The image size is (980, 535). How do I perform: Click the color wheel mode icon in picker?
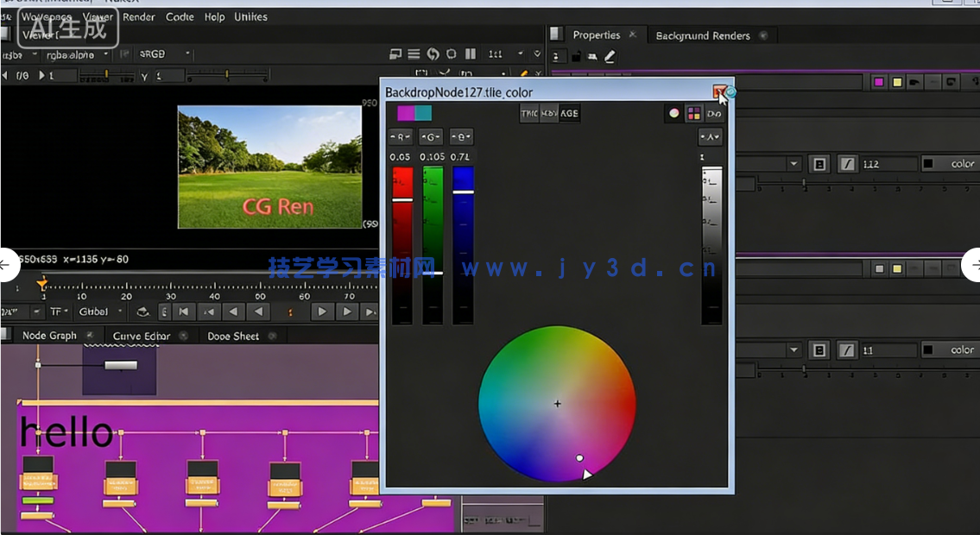click(674, 113)
